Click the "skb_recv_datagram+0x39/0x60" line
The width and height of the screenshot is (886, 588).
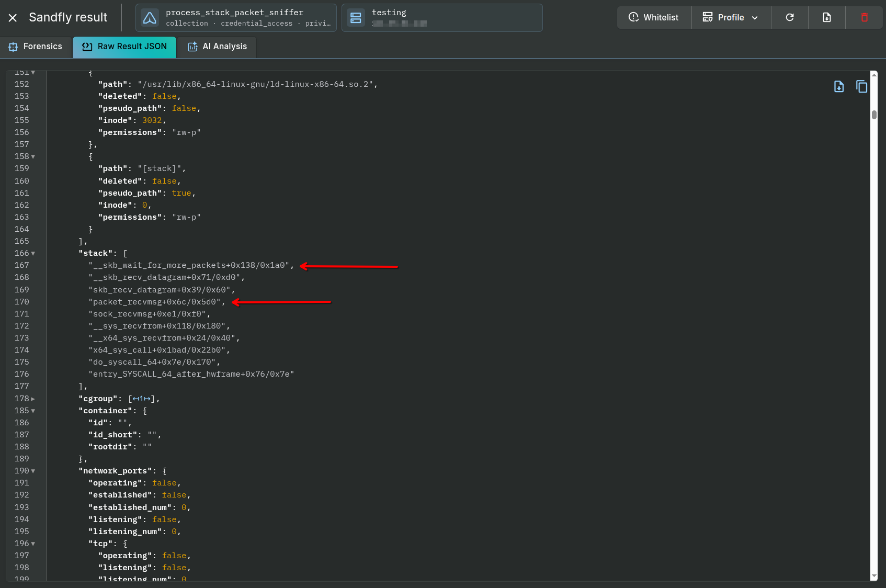160,290
